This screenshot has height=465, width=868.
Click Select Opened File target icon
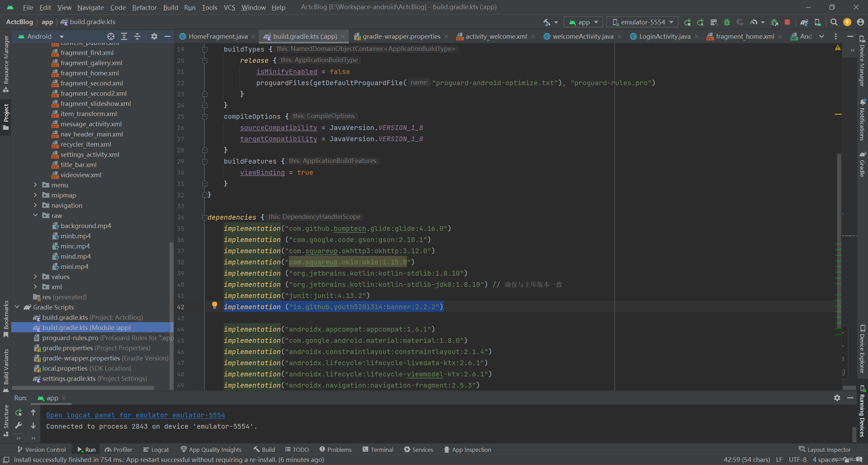[x=111, y=36]
